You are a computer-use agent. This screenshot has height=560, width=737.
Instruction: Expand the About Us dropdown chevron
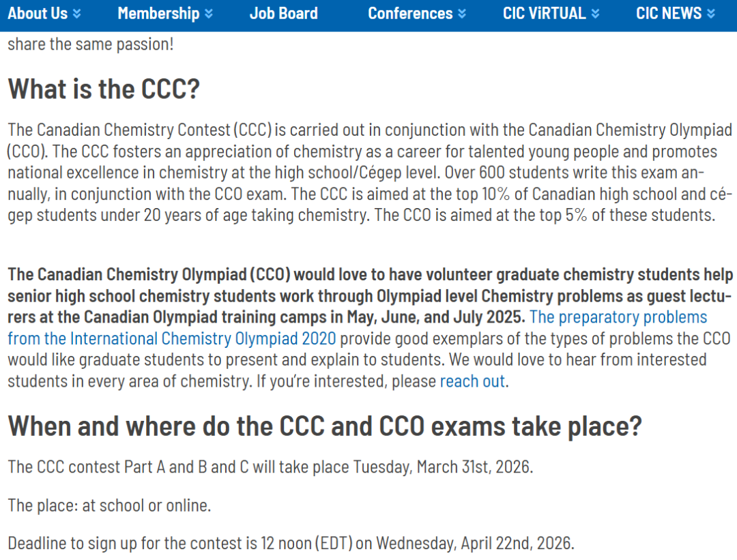(x=76, y=14)
